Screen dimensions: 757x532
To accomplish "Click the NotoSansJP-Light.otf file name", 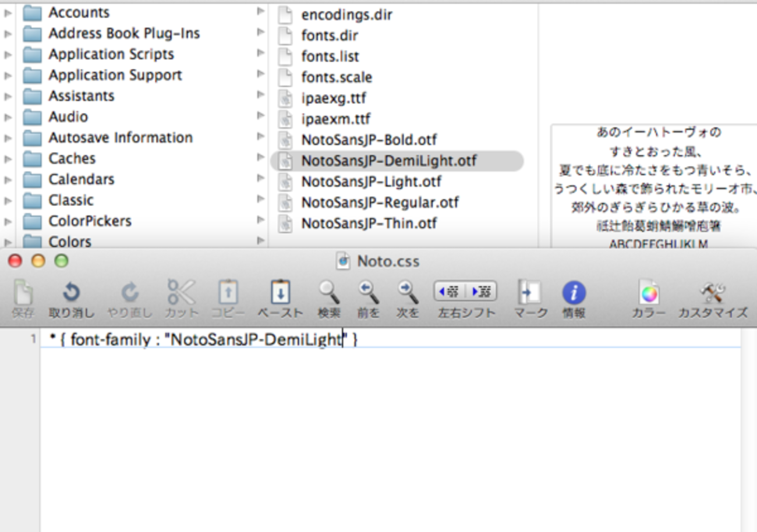I will tap(371, 182).
